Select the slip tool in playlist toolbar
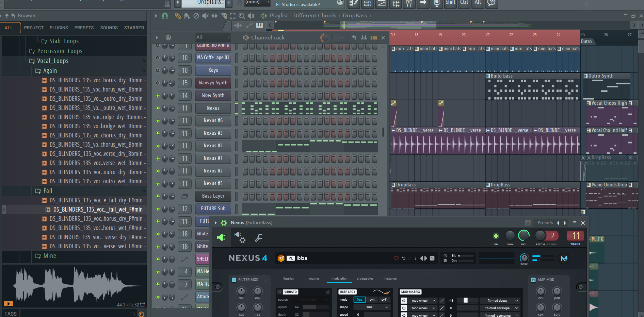The image size is (644, 317). (x=214, y=16)
